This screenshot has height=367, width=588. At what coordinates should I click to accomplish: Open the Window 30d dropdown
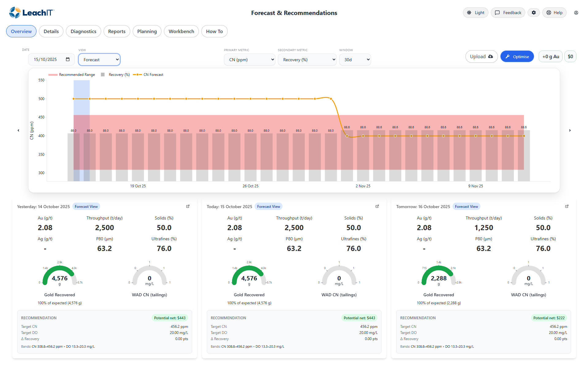click(x=355, y=60)
